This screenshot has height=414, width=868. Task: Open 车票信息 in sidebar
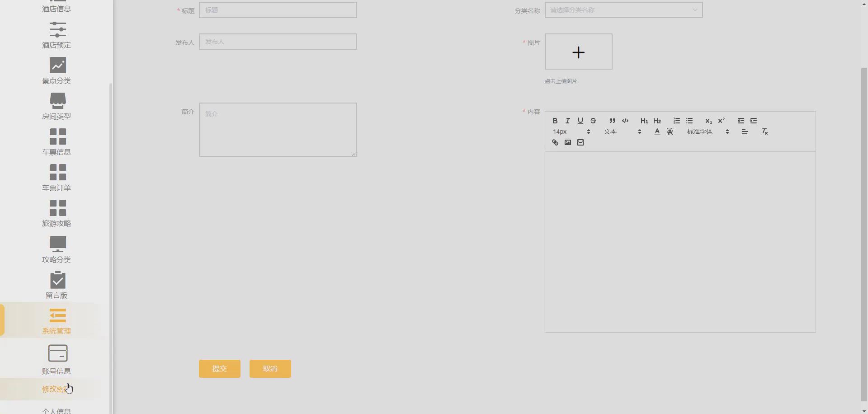[x=57, y=142]
